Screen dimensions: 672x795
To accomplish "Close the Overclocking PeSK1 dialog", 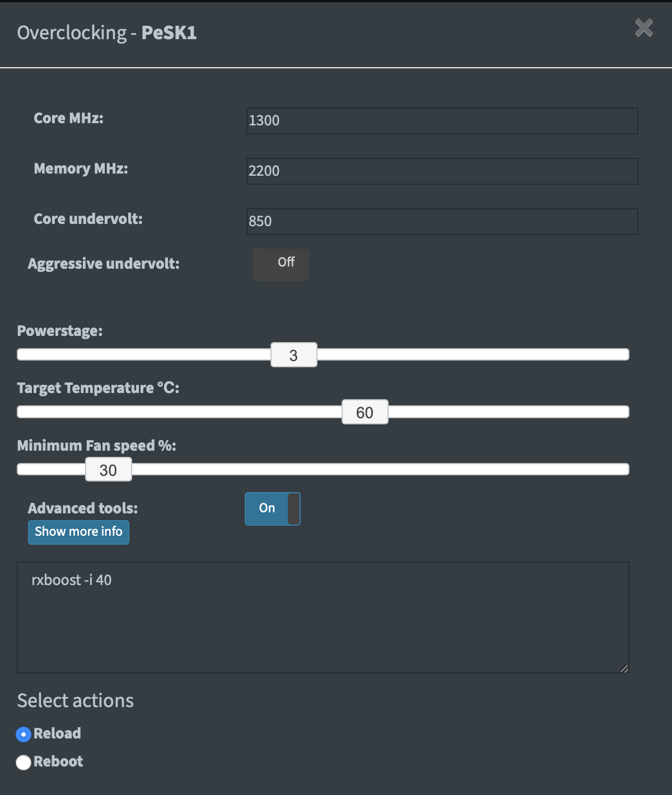I will 644,27.
